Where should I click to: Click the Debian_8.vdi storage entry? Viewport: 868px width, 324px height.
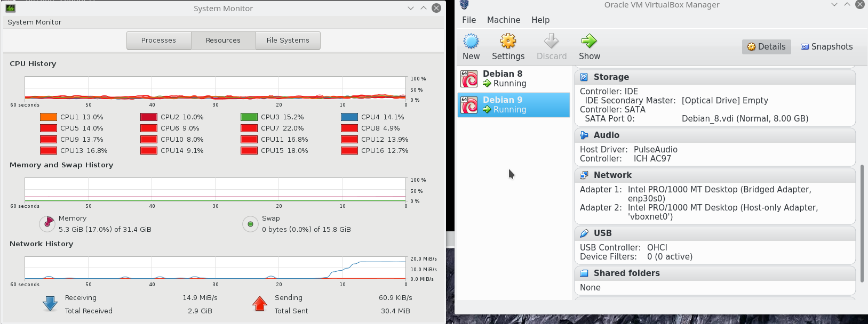click(x=745, y=119)
